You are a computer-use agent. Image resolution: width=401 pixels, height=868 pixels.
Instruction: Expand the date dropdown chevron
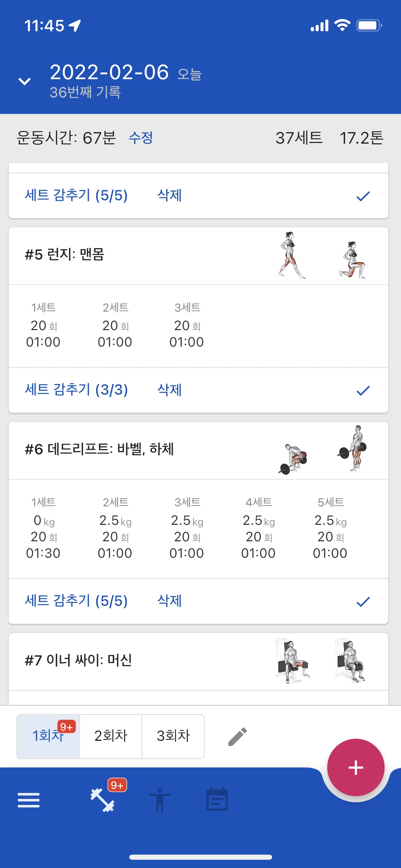pyautogui.click(x=24, y=82)
